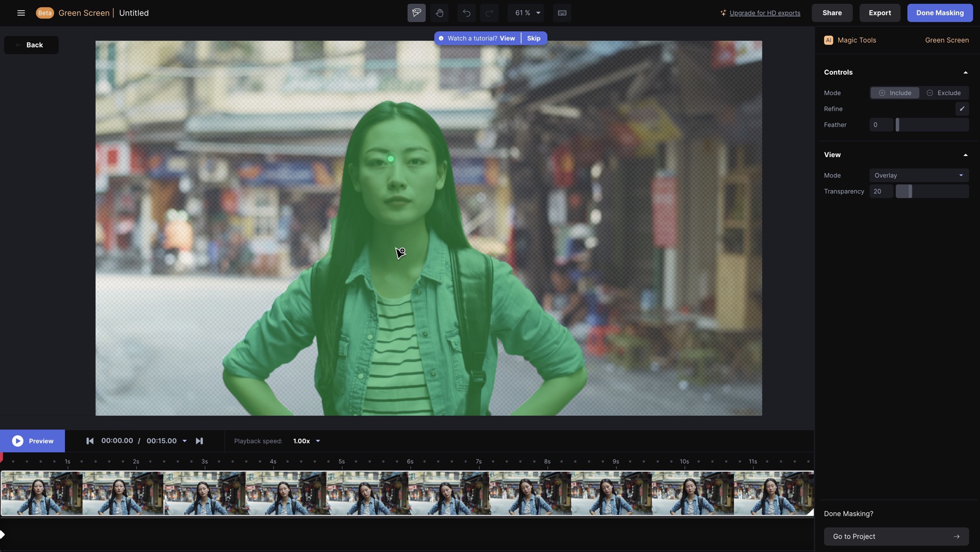Image resolution: width=980 pixels, height=552 pixels.
Task: View the tutorial from the banner
Action: click(x=507, y=38)
